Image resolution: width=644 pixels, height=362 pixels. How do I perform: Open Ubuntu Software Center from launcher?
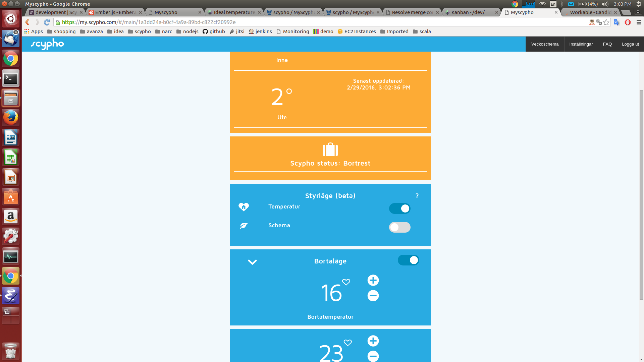tap(11, 197)
